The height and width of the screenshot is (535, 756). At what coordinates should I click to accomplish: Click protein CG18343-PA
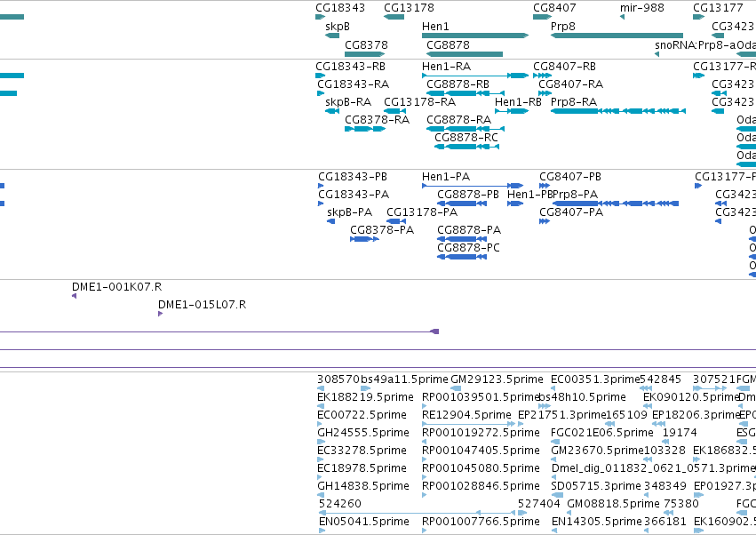pos(354,195)
